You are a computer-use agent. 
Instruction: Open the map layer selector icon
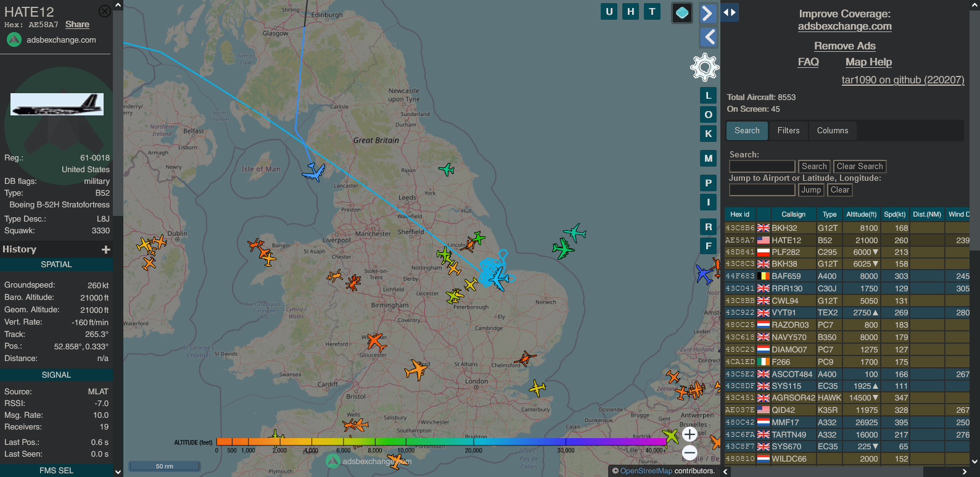click(x=682, y=12)
